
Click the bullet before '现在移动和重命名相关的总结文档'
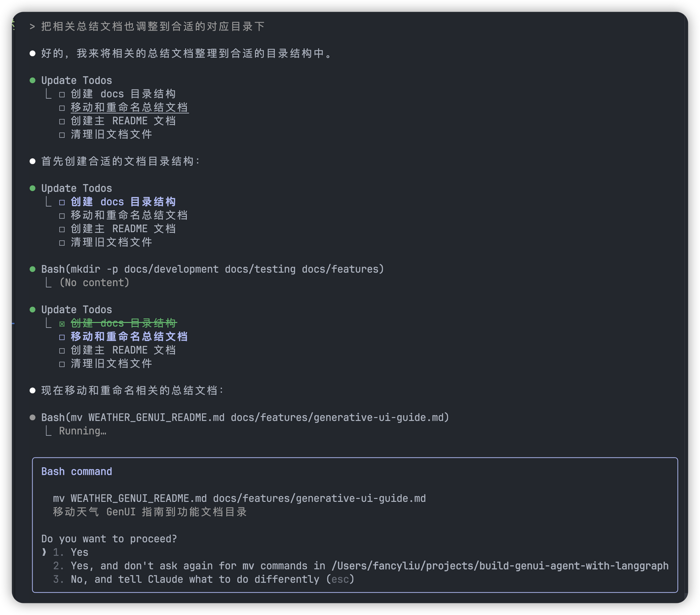(32, 390)
